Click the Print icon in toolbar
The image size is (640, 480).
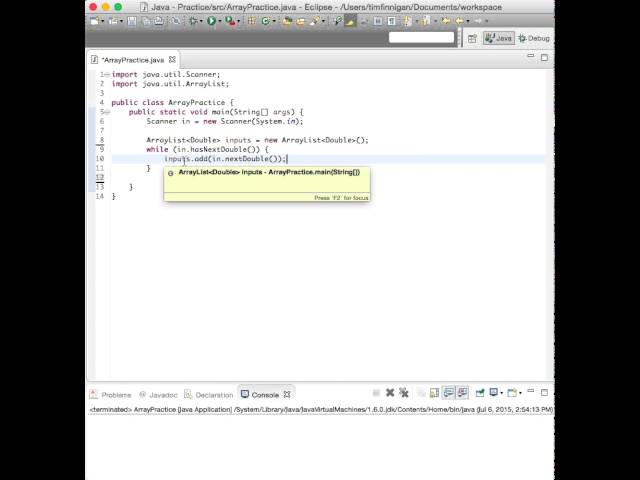pyautogui.click(x=159, y=21)
